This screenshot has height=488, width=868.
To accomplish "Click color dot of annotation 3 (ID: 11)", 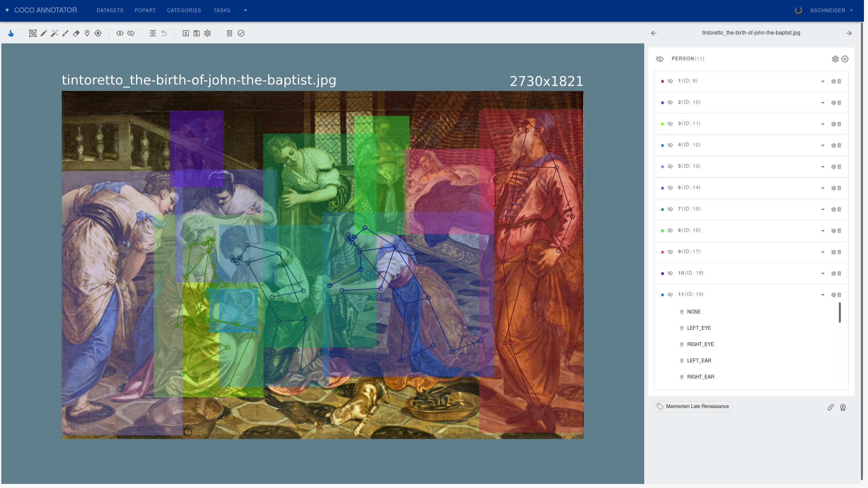I will [x=663, y=124].
